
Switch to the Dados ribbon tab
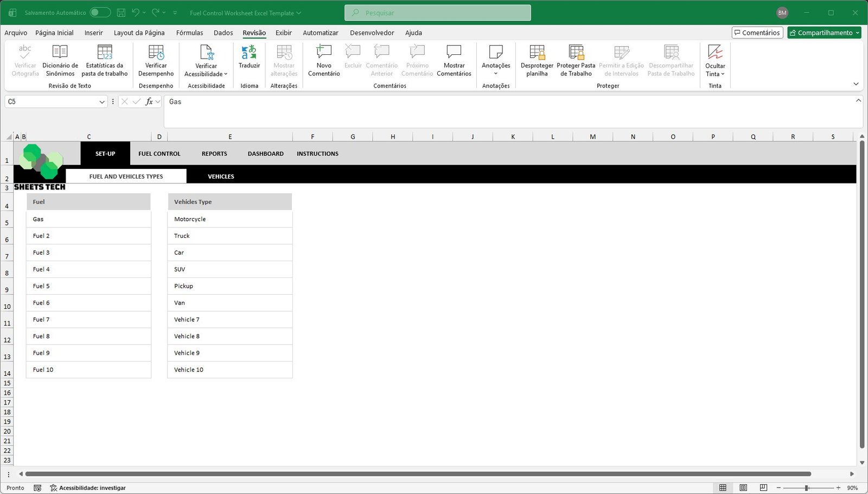click(x=223, y=33)
